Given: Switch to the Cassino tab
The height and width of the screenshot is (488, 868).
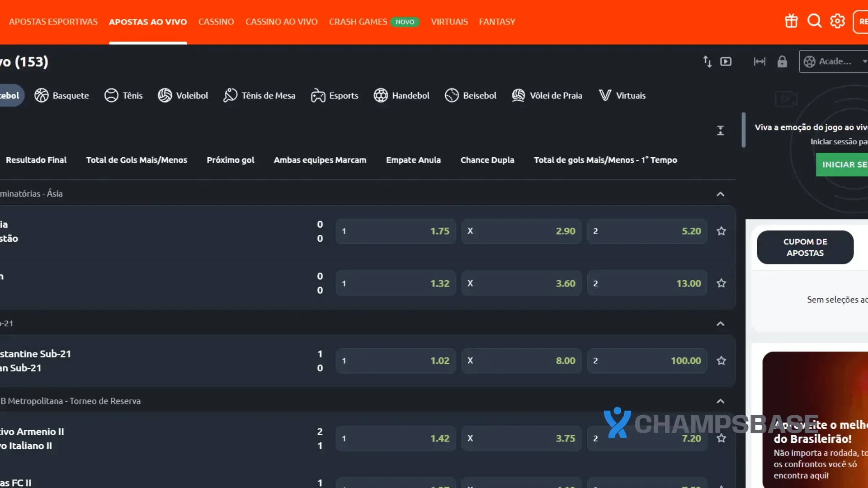Looking at the screenshot, I should [216, 22].
